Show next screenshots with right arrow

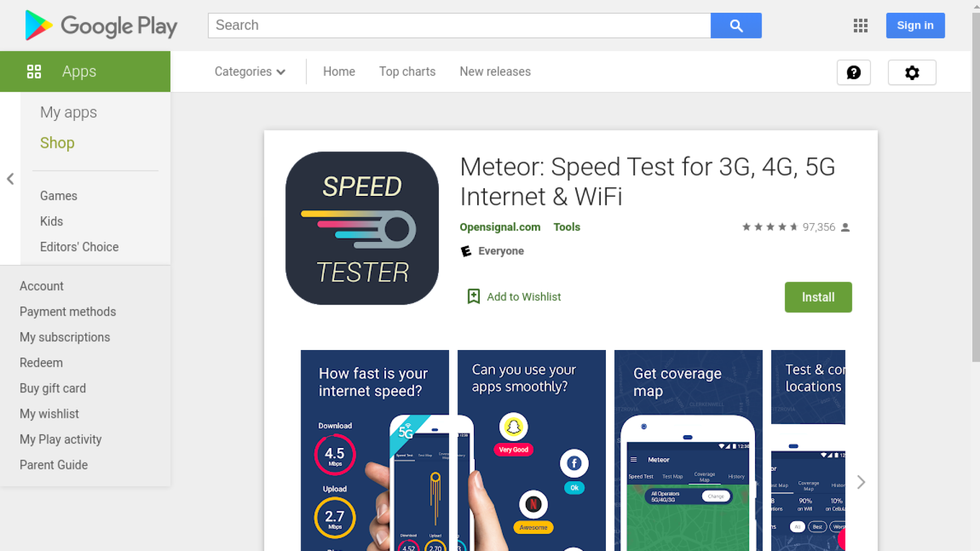861,482
